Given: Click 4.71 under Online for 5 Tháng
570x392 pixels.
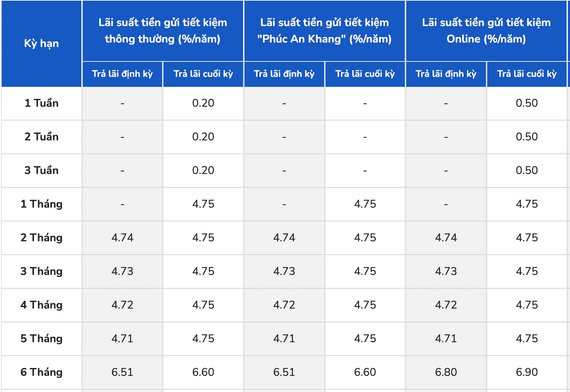Looking at the screenshot, I should click(446, 339).
